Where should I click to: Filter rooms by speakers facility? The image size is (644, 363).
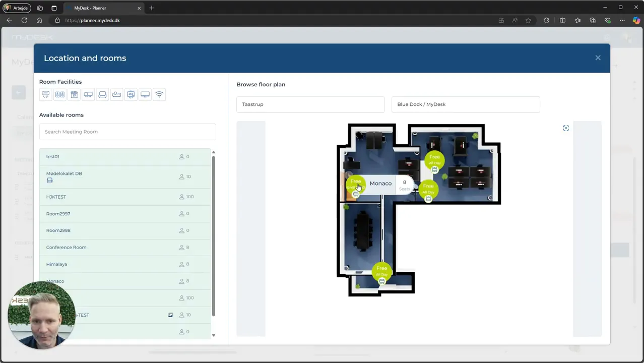[x=60, y=94]
